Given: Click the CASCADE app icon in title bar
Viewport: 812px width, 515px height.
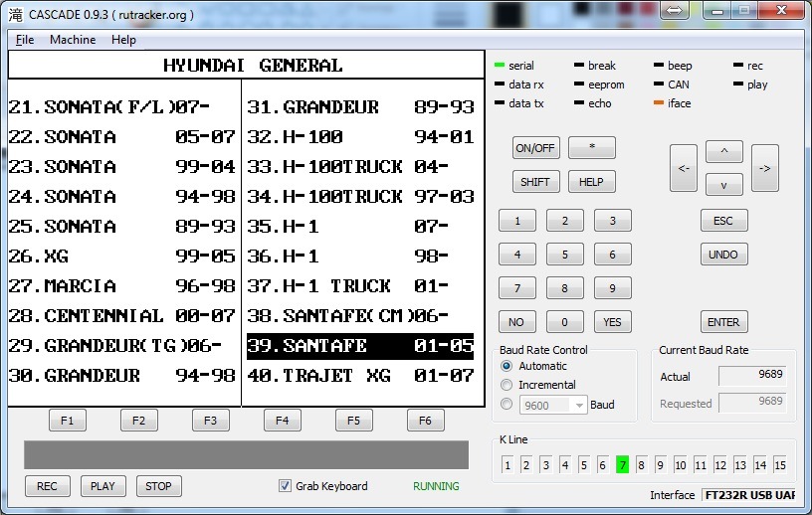Looking at the screenshot, I should click(16, 15).
